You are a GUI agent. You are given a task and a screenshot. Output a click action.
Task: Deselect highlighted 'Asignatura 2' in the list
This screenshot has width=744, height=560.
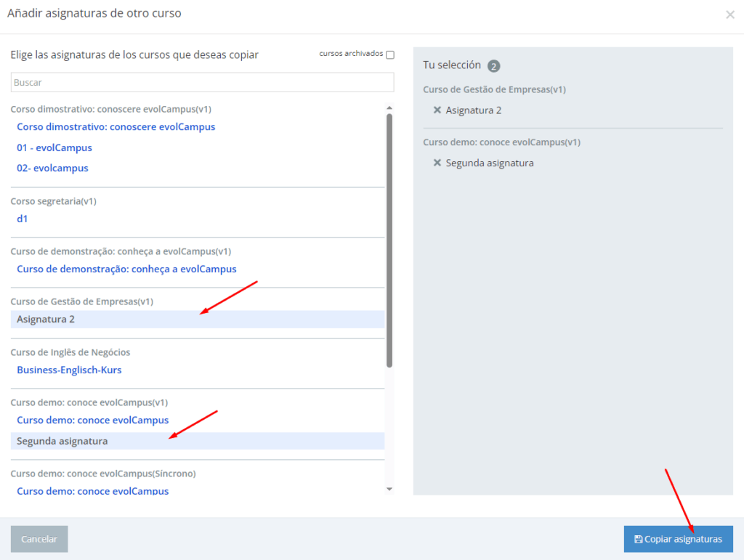point(46,319)
